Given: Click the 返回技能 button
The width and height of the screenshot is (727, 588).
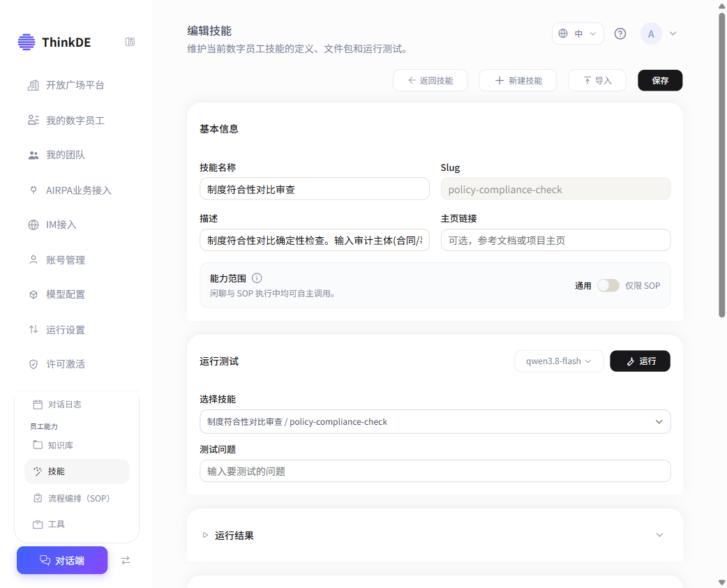Looking at the screenshot, I should tap(430, 81).
